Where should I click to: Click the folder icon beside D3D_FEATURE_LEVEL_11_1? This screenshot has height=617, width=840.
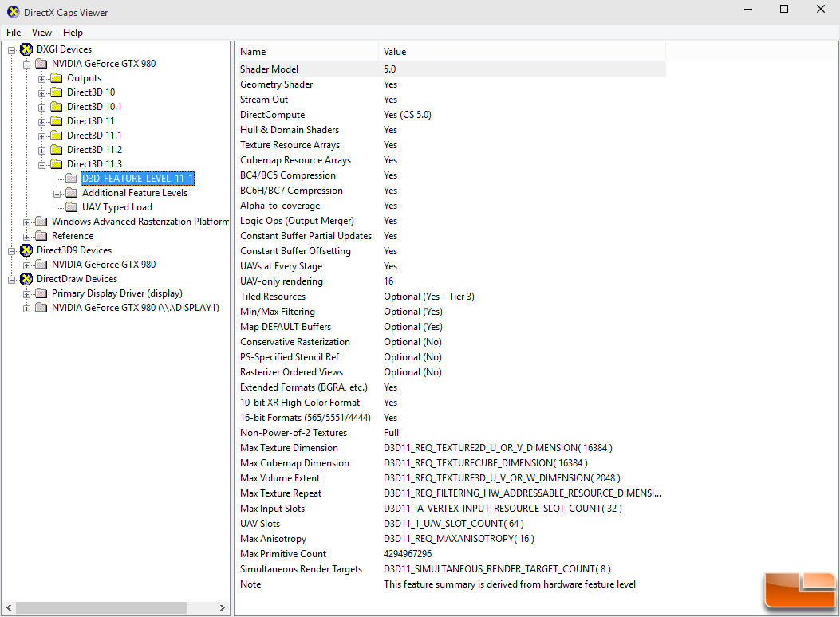click(x=71, y=179)
